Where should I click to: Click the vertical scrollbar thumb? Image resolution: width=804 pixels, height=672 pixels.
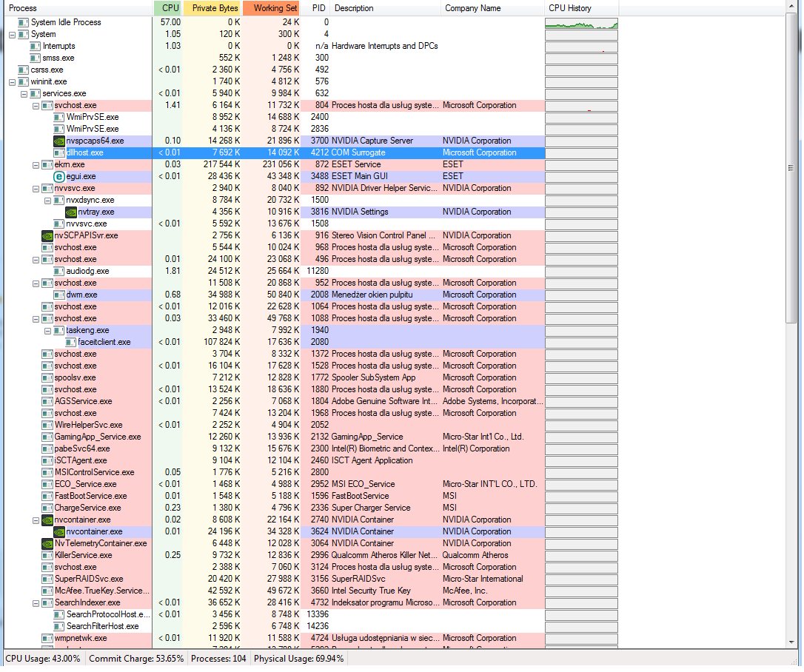click(792, 167)
